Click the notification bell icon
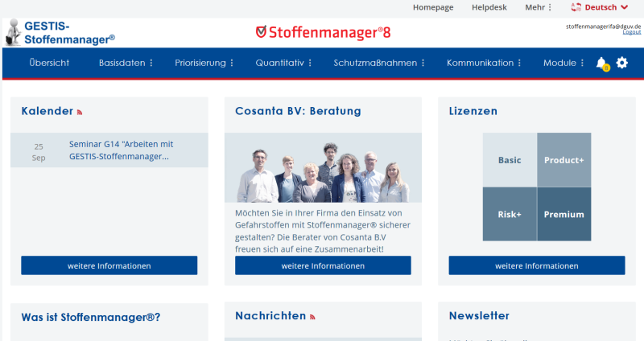Image resolution: width=644 pixels, height=341 pixels. click(x=601, y=63)
